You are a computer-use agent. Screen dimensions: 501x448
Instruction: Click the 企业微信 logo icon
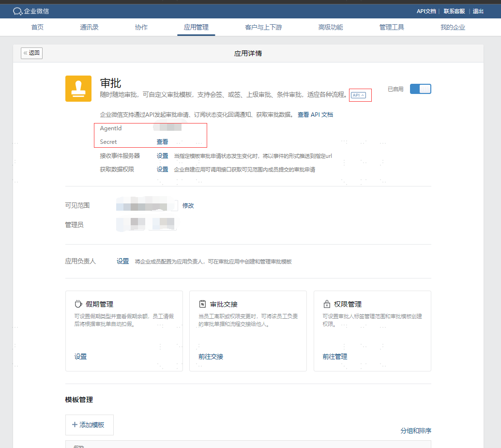[17, 11]
